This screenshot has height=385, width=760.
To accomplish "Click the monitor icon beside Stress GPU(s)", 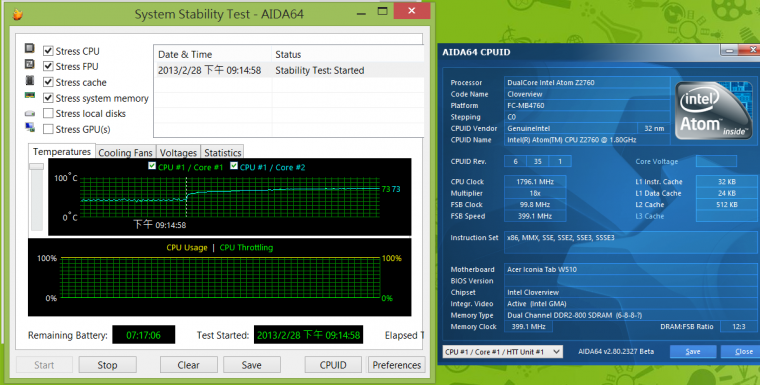I will tap(30, 128).
